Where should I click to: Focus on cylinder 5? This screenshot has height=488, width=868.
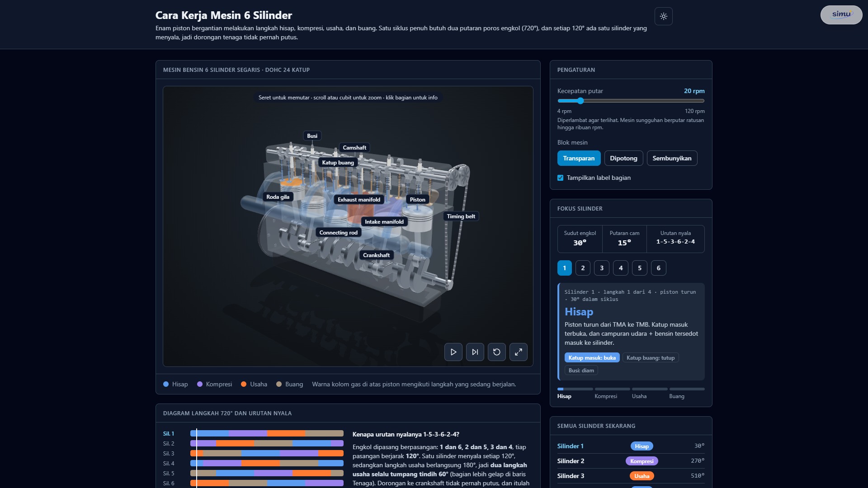click(x=639, y=268)
